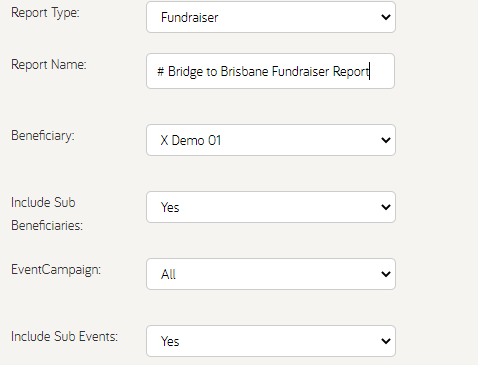Open the EventCampaign dropdown showing All

[271, 274]
